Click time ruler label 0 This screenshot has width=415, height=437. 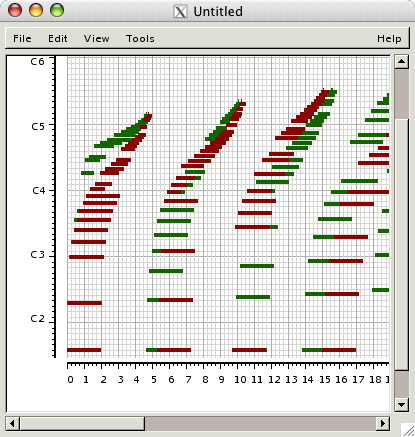coord(70,380)
